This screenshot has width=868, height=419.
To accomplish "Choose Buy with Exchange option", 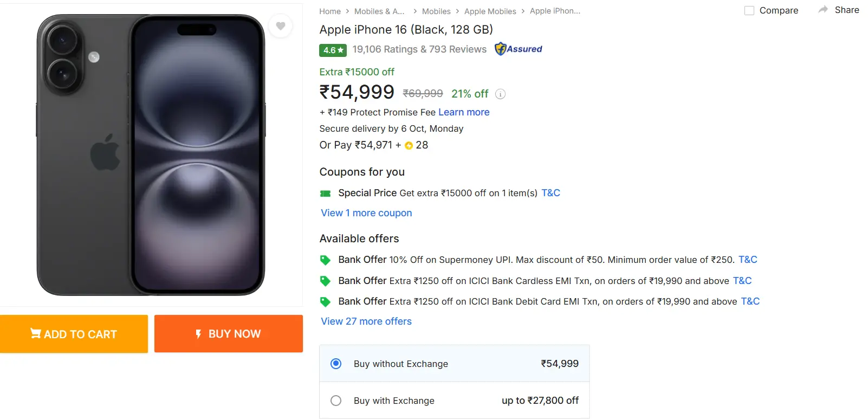I will tap(336, 401).
